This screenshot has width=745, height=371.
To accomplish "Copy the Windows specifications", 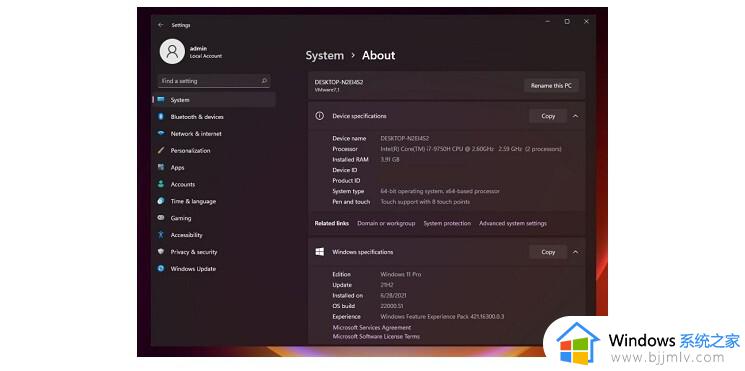I will coord(548,252).
